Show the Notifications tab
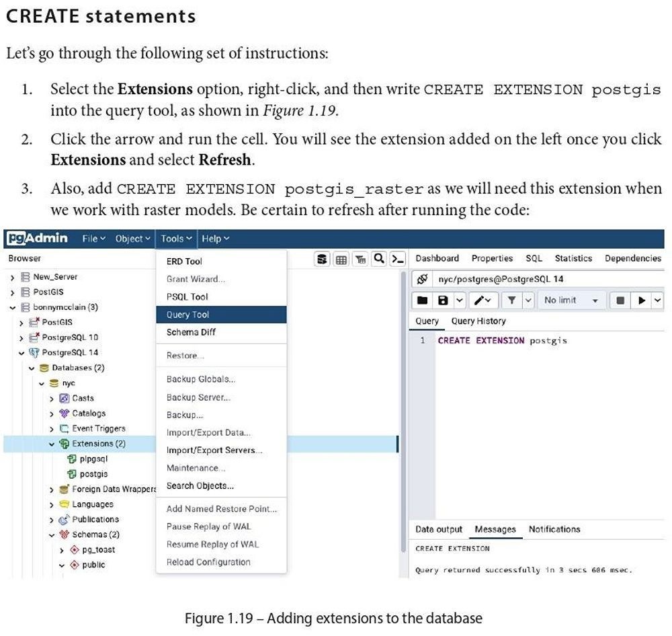 pos(554,529)
